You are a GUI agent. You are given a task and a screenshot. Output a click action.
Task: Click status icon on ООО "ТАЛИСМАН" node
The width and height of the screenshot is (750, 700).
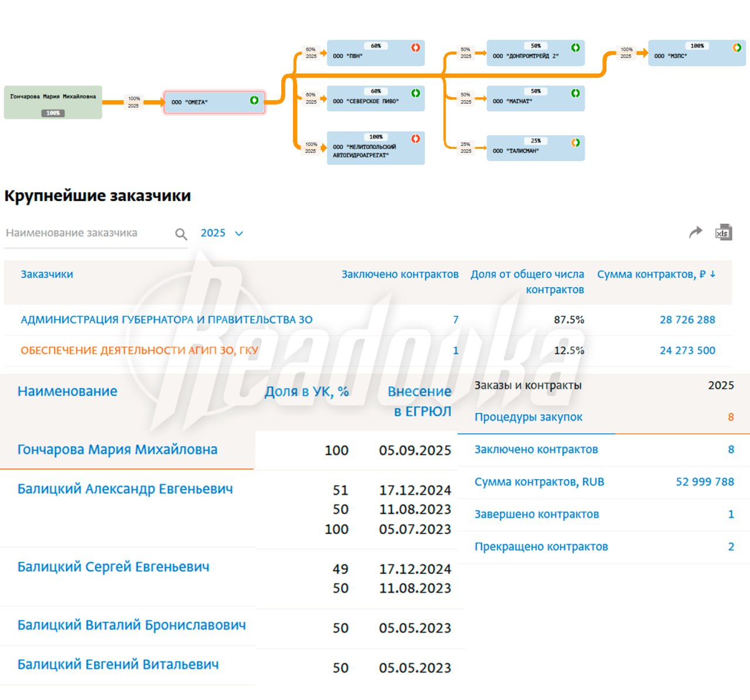pyautogui.click(x=575, y=142)
